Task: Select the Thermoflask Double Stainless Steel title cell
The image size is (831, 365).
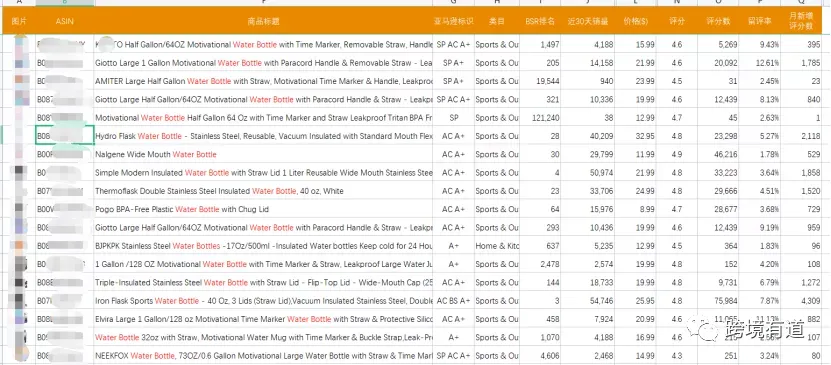Action: coord(263,191)
